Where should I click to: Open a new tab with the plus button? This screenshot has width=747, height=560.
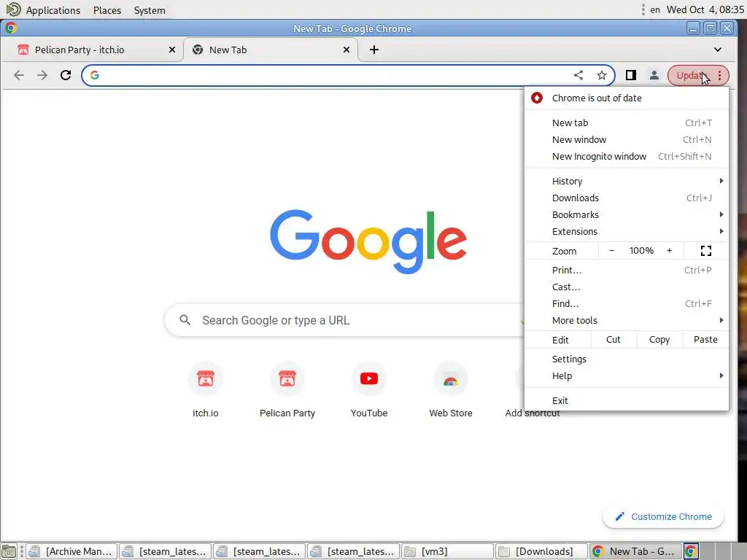374,50
